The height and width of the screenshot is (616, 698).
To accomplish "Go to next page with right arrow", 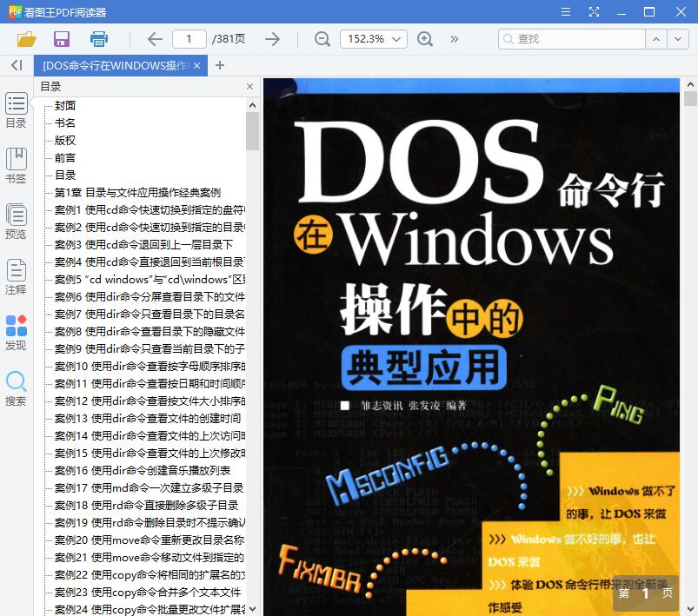I will pos(272,39).
